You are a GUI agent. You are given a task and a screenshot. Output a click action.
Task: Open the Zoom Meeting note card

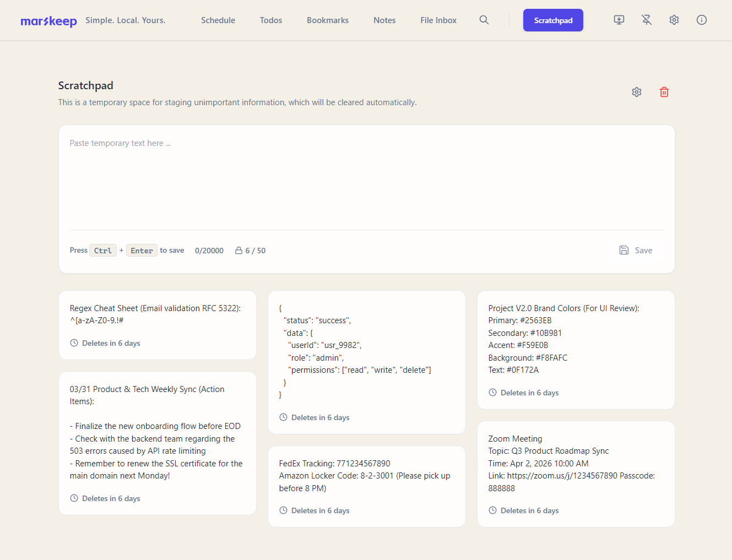click(x=576, y=474)
